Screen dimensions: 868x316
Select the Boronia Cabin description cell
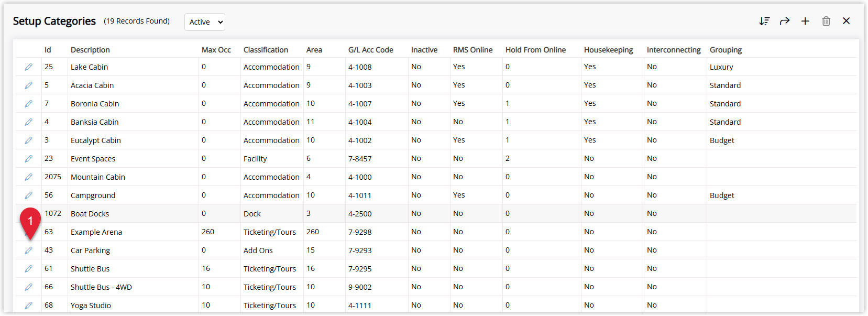pyautogui.click(x=95, y=104)
